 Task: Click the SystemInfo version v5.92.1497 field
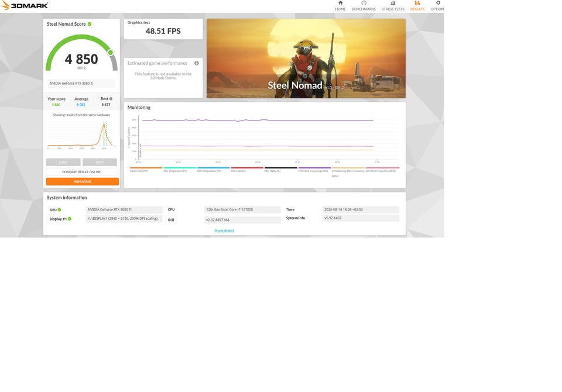point(361,218)
